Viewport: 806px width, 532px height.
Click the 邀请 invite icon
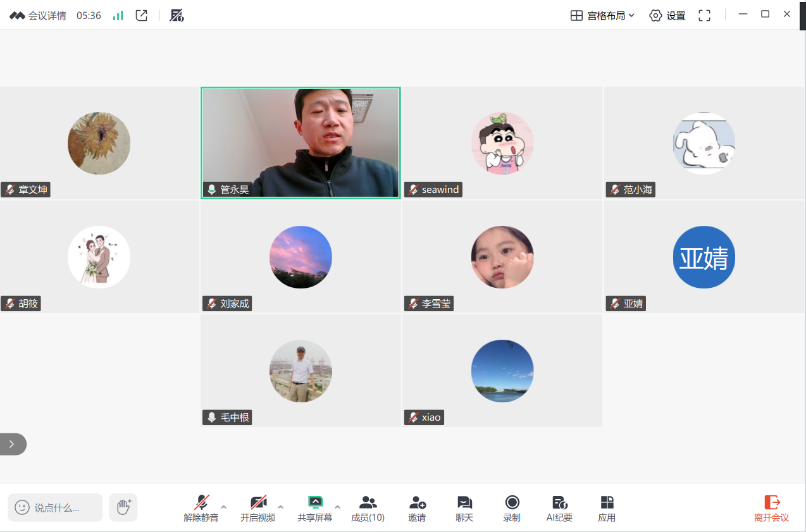coord(417,508)
